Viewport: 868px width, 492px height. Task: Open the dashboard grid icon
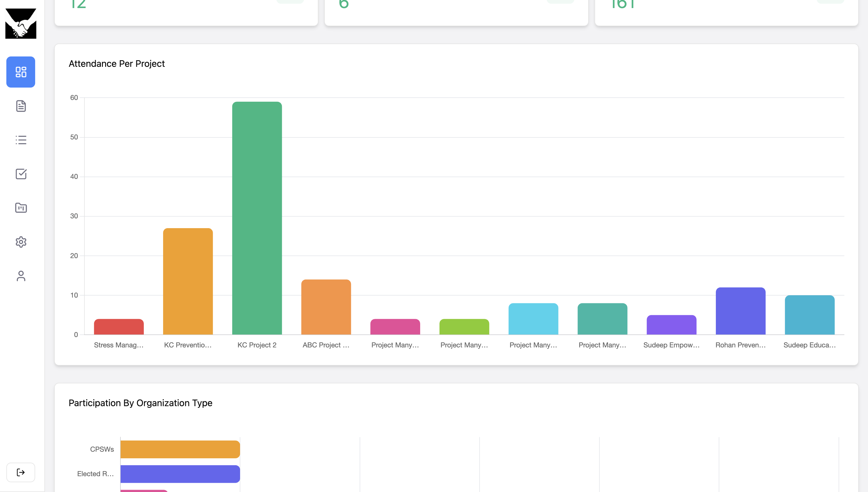click(x=21, y=72)
